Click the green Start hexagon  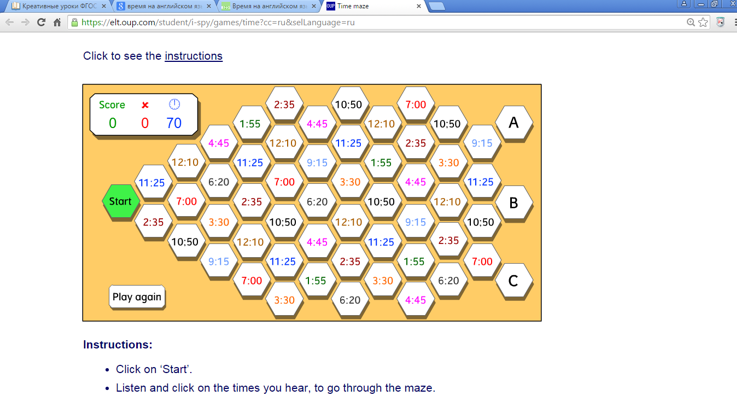tap(121, 201)
